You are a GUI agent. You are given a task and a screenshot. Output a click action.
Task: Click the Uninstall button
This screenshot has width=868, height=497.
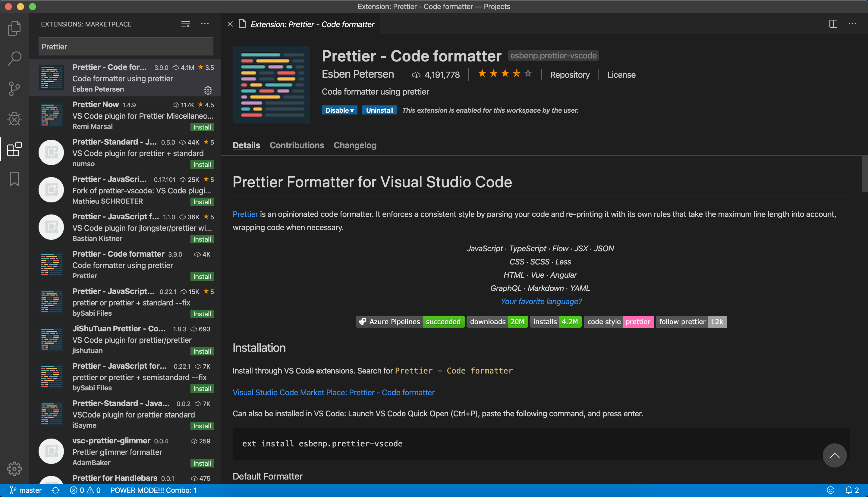(x=379, y=110)
